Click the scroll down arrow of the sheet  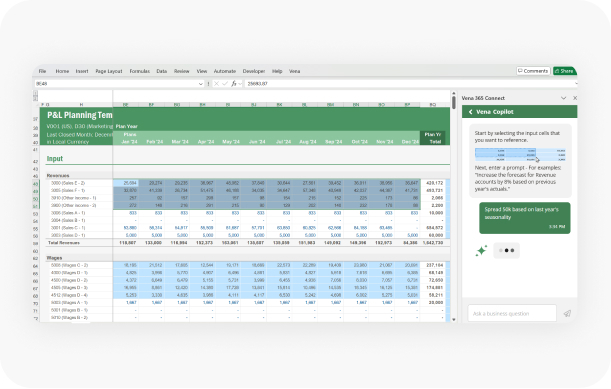click(x=454, y=320)
